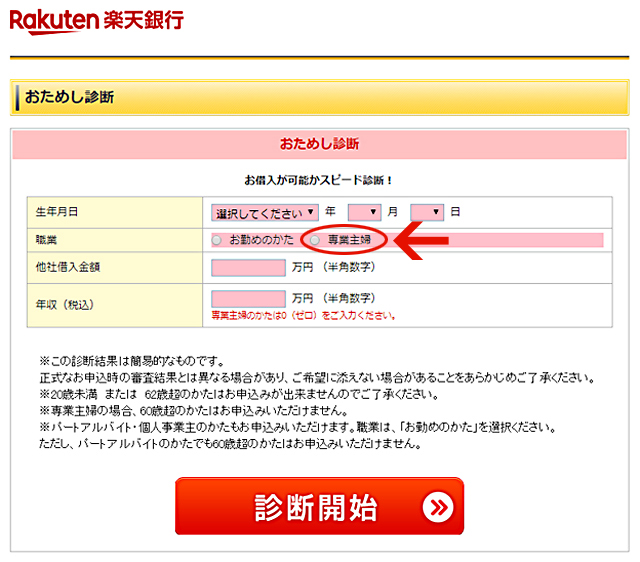Click the red 専業主婦のかたは0(ゼロ) note

coord(303,315)
